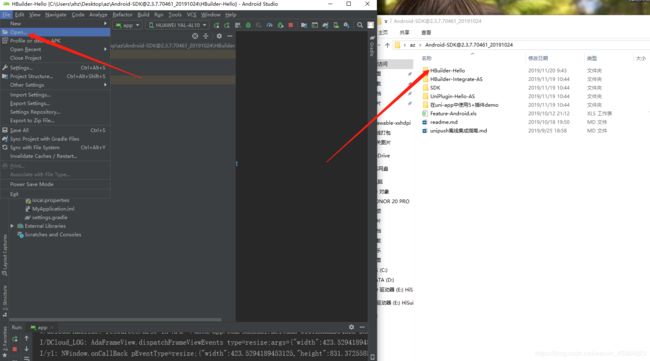Open the Refactor menu in the menu bar

coord(122,15)
